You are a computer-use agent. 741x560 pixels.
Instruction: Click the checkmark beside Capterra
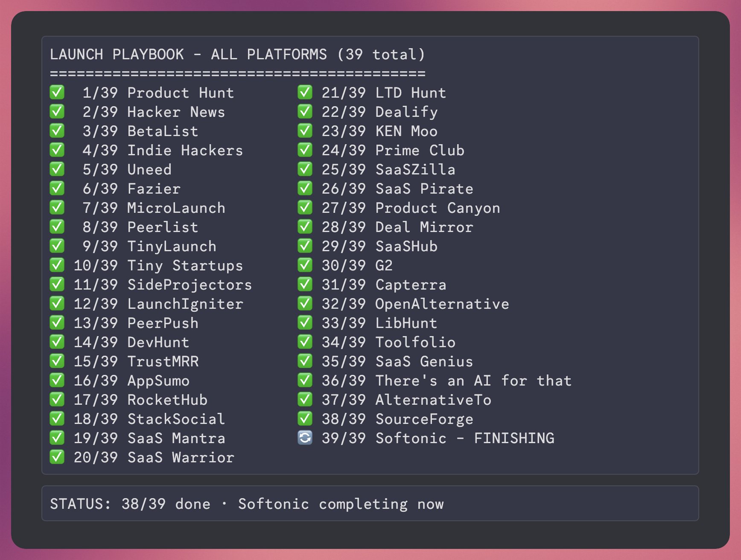pos(305,284)
